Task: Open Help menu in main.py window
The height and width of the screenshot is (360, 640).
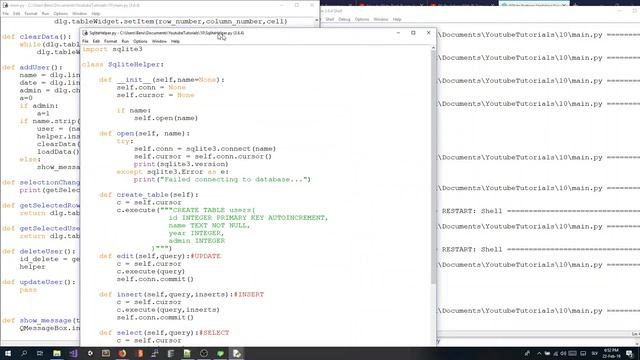Action: tap(96, 13)
